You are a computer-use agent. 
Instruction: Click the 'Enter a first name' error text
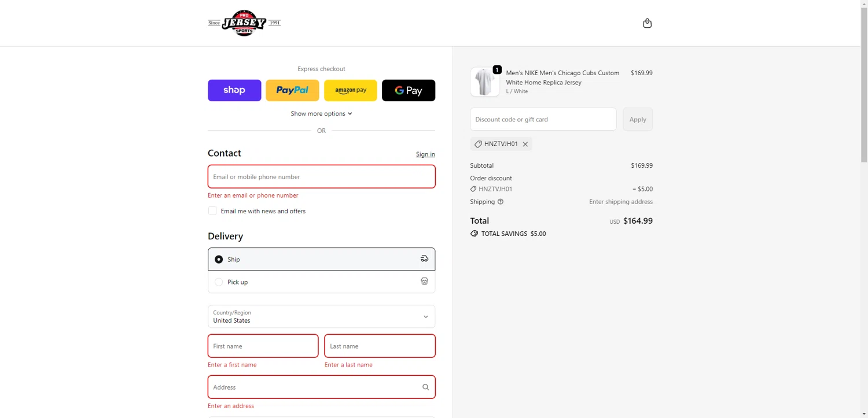[232, 365]
